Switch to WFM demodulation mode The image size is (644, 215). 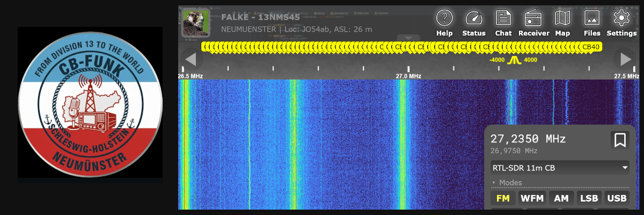click(x=532, y=198)
